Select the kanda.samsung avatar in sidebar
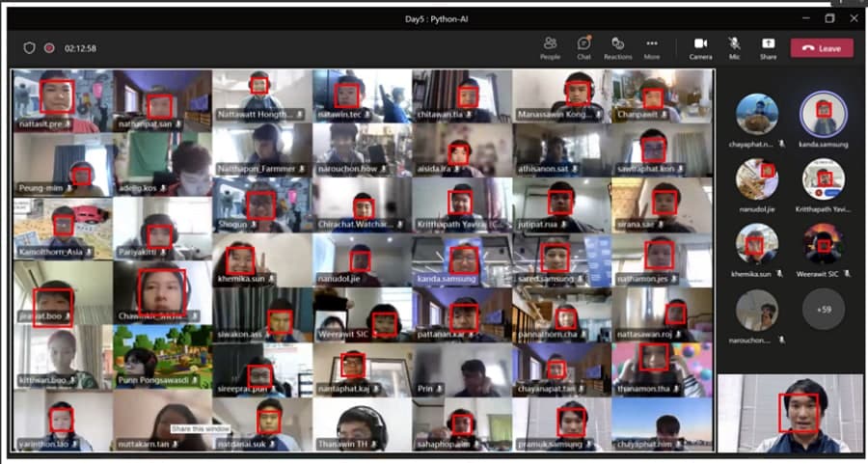Screen dimensions: 868x464 tap(824, 115)
